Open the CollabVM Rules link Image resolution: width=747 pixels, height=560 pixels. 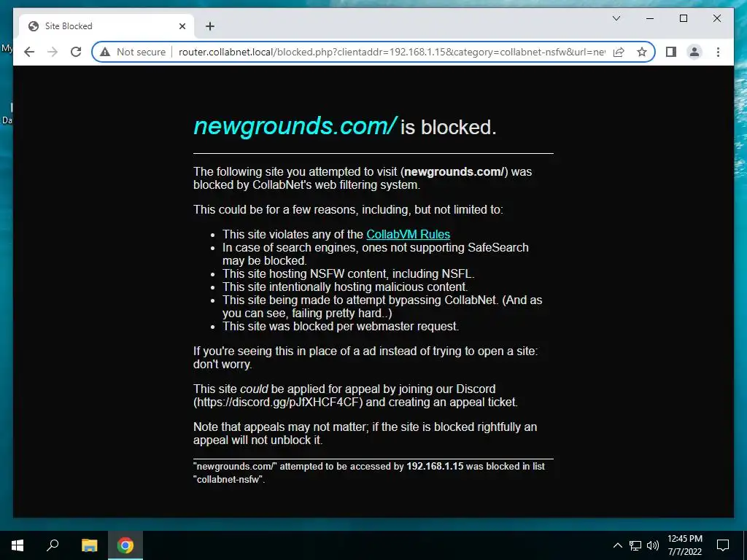408,234
